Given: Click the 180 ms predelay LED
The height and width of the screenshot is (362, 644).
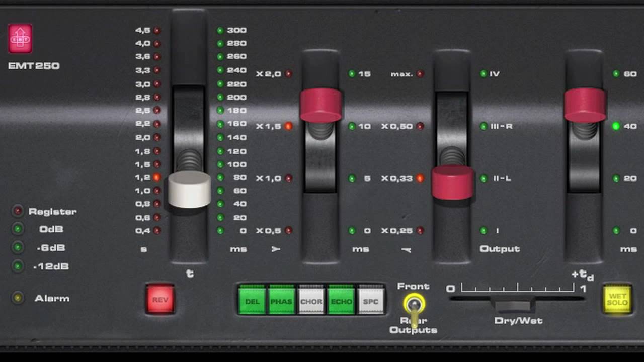Looking at the screenshot, I should click(x=220, y=110).
